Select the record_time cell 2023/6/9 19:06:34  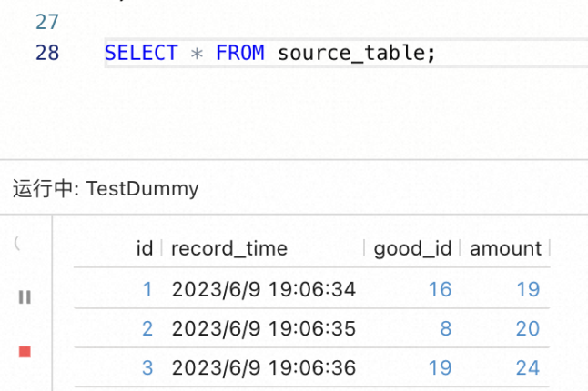[x=263, y=289]
